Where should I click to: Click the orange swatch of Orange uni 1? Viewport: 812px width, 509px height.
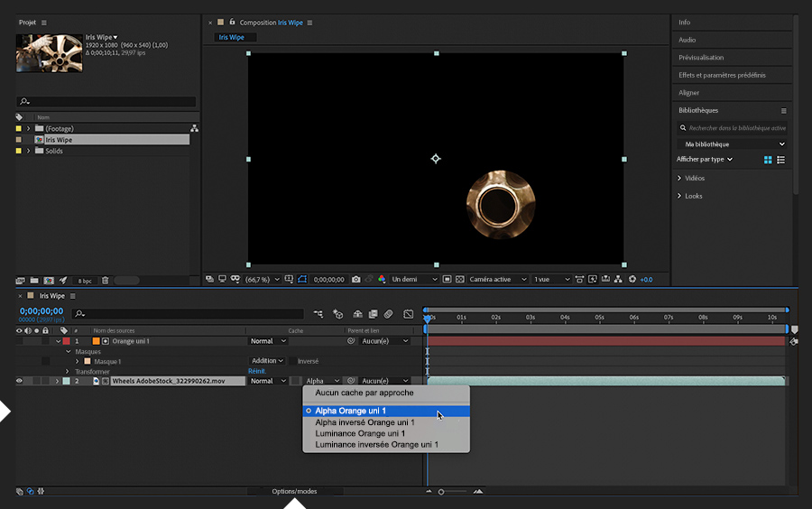click(96, 341)
